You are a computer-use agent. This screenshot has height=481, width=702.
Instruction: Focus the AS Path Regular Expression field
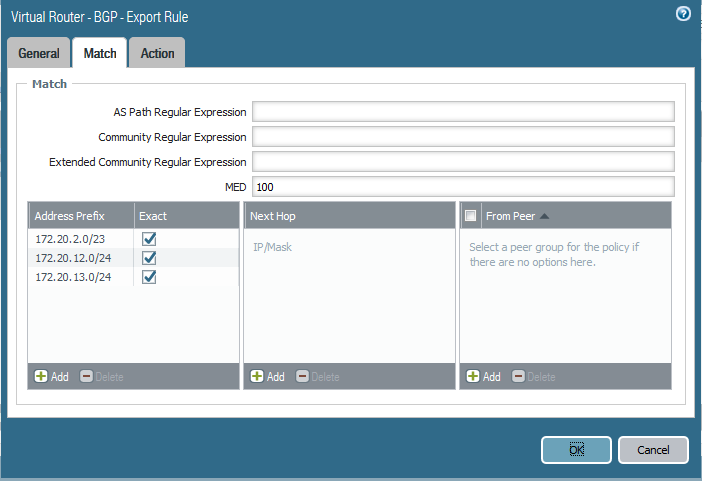463,111
